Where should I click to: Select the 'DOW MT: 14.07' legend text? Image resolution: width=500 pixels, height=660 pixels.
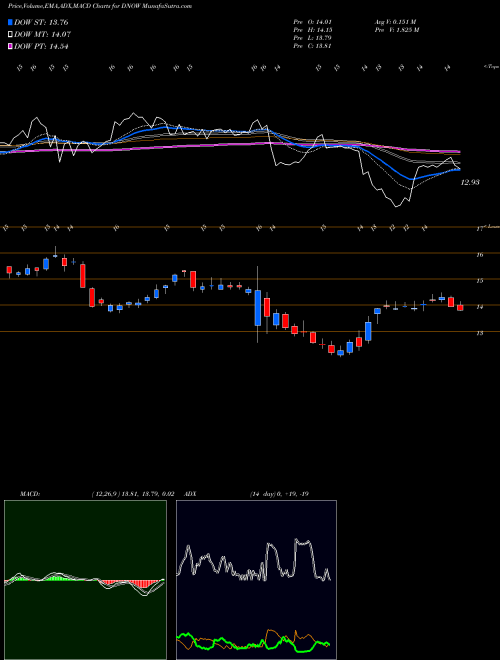[43, 35]
